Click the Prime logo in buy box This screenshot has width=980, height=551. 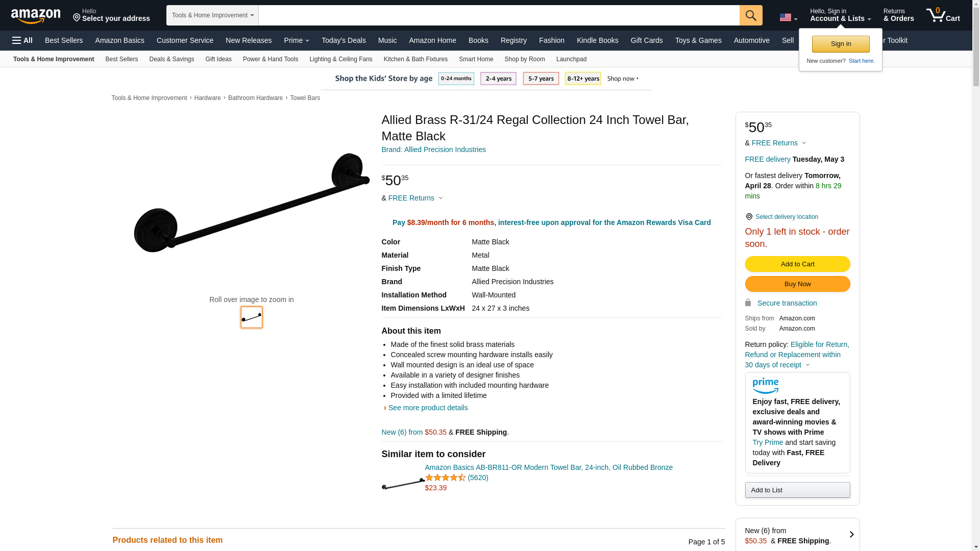pos(765,386)
